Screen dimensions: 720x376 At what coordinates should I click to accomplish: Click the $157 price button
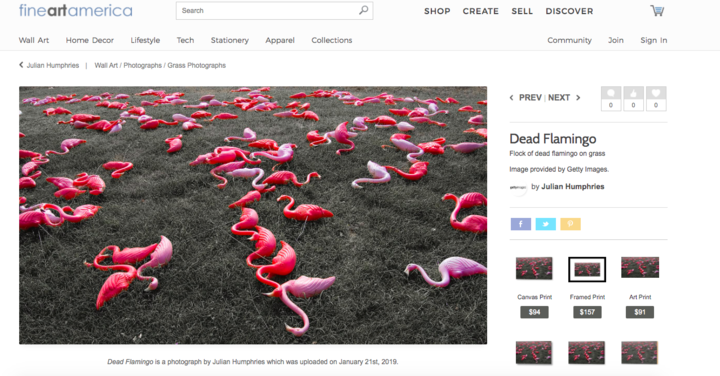587,312
